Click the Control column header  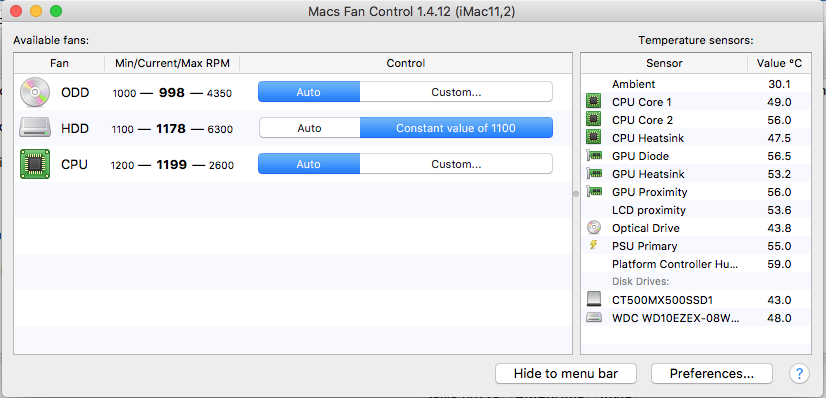(406, 63)
